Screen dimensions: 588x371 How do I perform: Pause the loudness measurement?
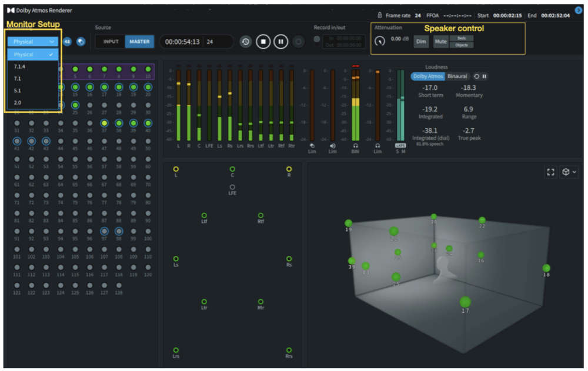(485, 76)
